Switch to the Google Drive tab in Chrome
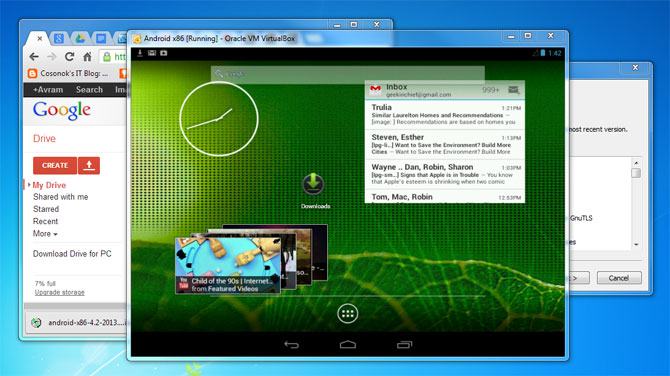Viewport: 670px width, 376px height. [80, 38]
